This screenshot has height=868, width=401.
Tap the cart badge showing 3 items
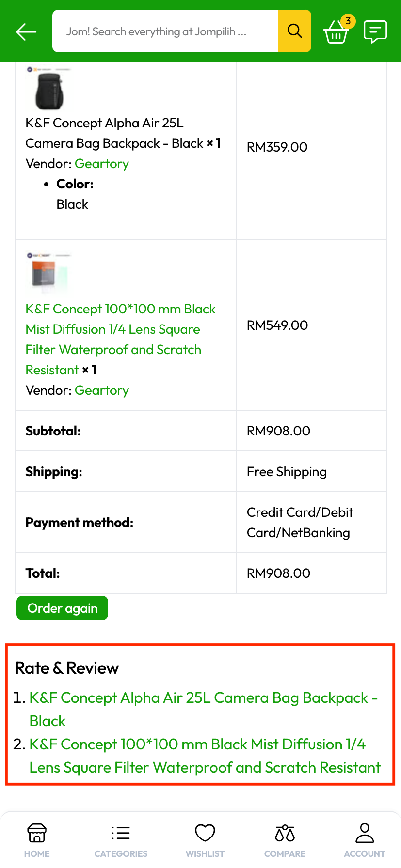pos(348,21)
